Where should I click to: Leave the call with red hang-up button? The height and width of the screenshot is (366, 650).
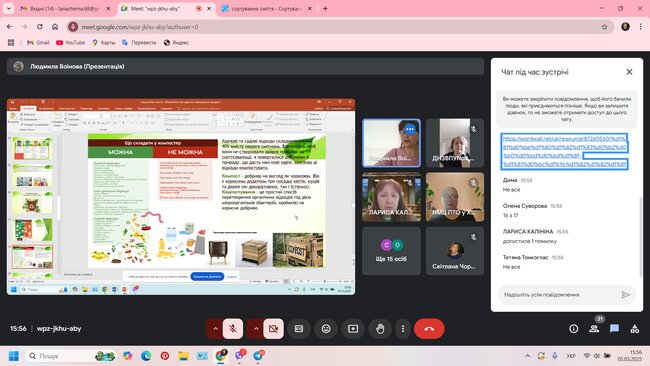429,329
